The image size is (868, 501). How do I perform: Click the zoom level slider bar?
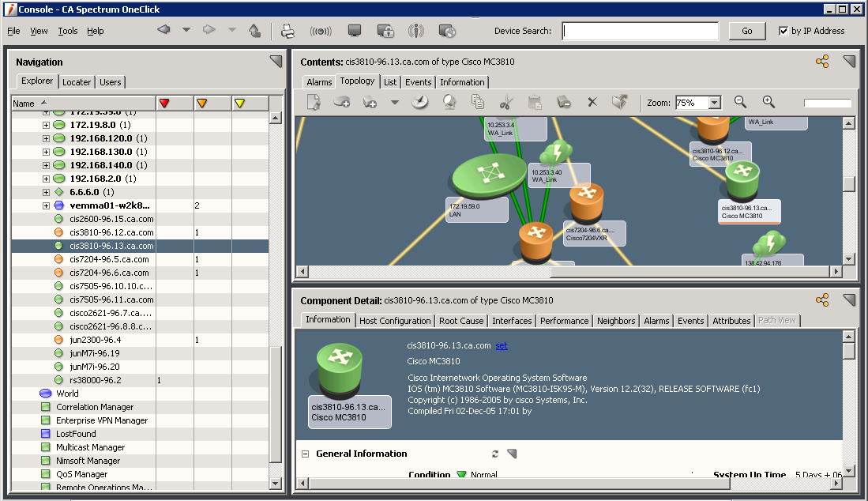point(827,103)
